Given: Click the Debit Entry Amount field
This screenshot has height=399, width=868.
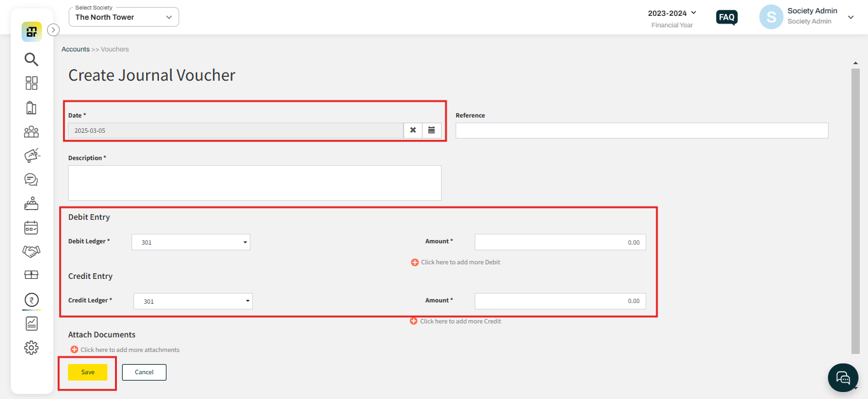Looking at the screenshot, I should click(560, 242).
